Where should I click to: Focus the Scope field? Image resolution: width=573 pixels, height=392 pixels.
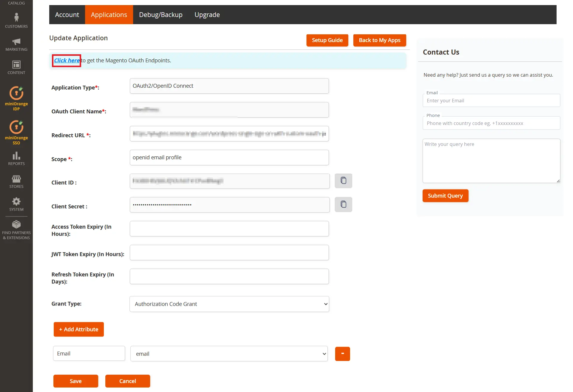(229, 158)
